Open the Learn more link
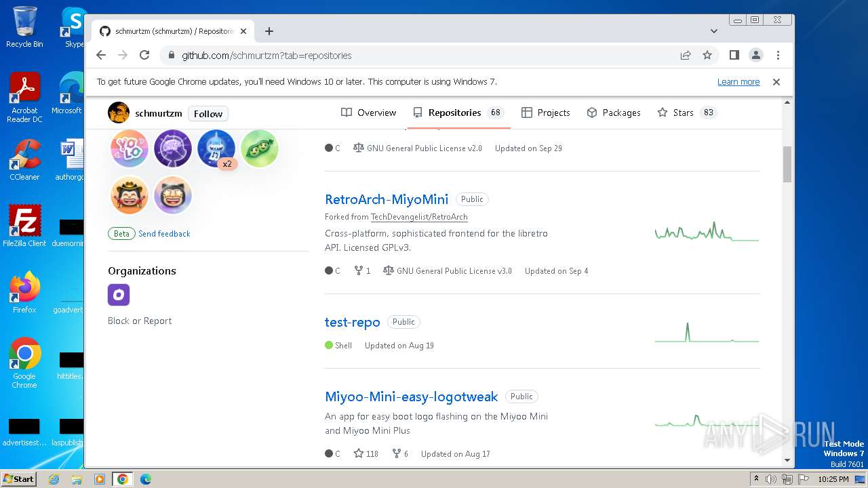Image resolution: width=868 pixels, height=488 pixels. (738, 82)
